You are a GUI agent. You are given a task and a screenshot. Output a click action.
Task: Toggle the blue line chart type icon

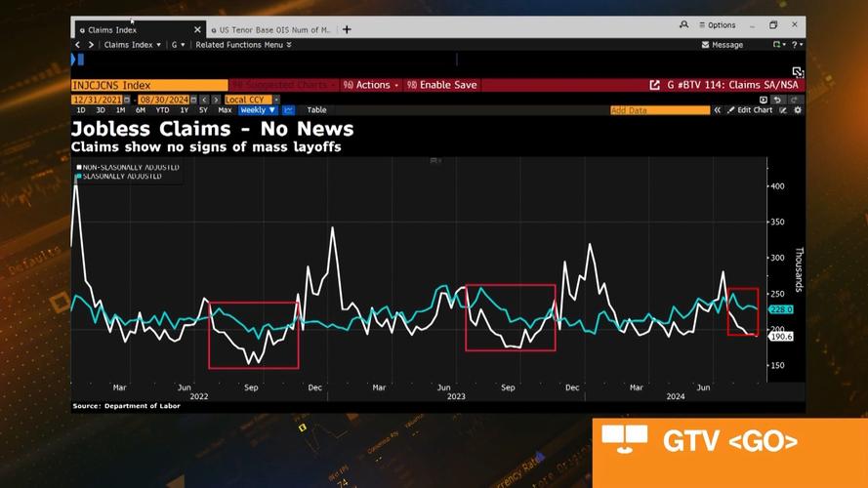pos(288,110)
